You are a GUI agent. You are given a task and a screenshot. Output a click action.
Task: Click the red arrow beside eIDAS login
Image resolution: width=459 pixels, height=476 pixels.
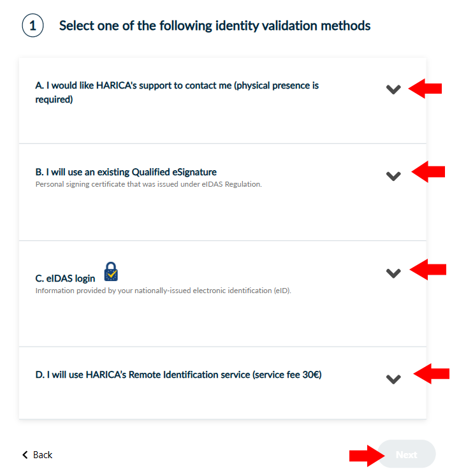pos(428,270)
